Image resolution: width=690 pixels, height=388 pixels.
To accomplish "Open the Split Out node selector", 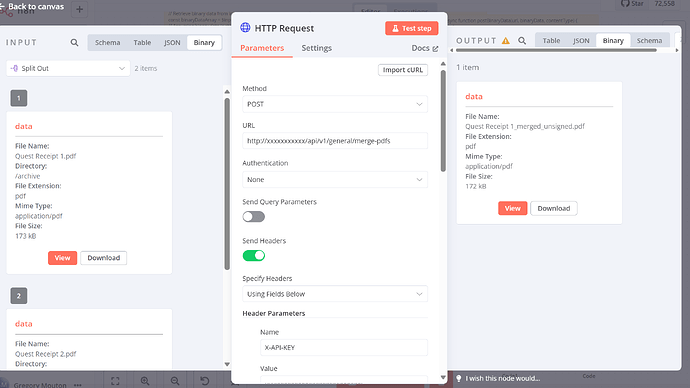I will (68, 68).
